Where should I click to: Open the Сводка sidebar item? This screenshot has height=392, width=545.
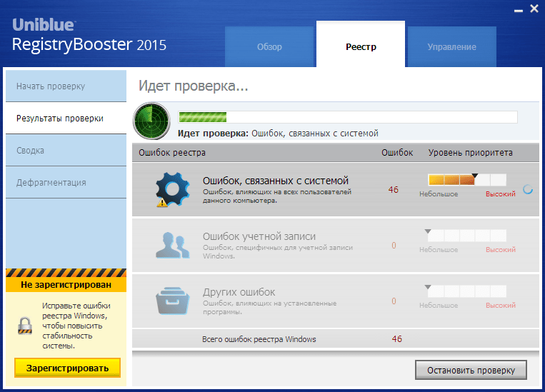pyautogui.click(x=66, y=151)
